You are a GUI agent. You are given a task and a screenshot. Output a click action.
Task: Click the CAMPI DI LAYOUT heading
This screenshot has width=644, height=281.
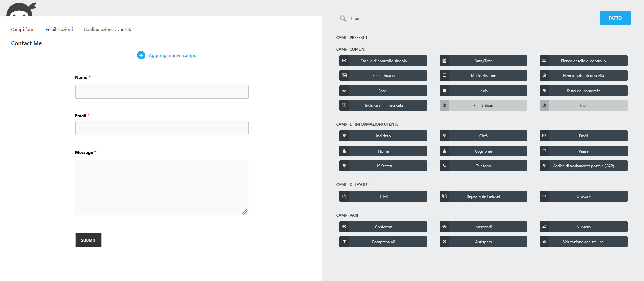click(x=353, y=185)
